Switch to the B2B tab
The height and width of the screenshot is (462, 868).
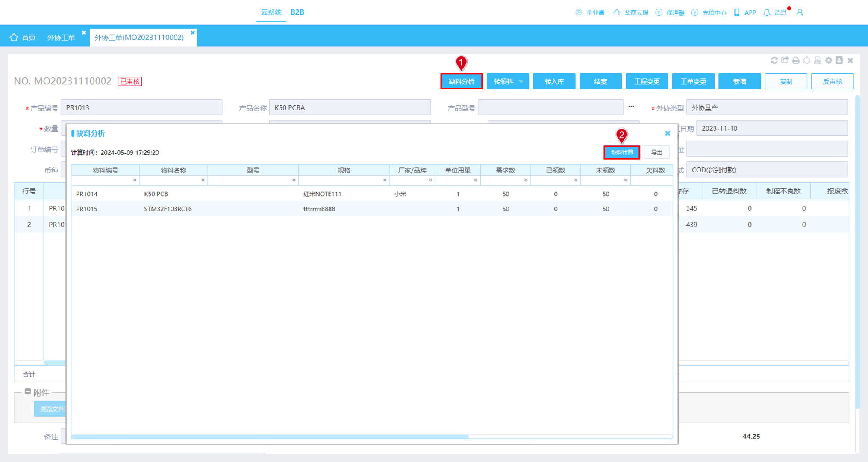[297, 12]
